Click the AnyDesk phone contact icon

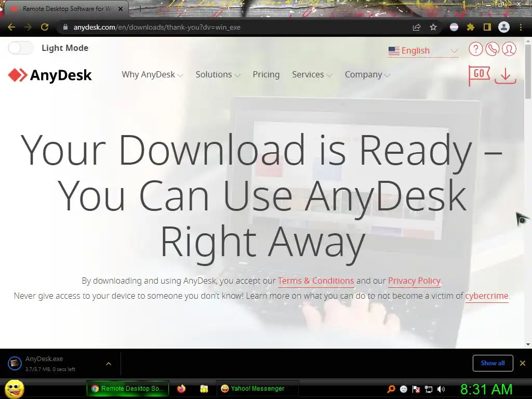[493, 49]
